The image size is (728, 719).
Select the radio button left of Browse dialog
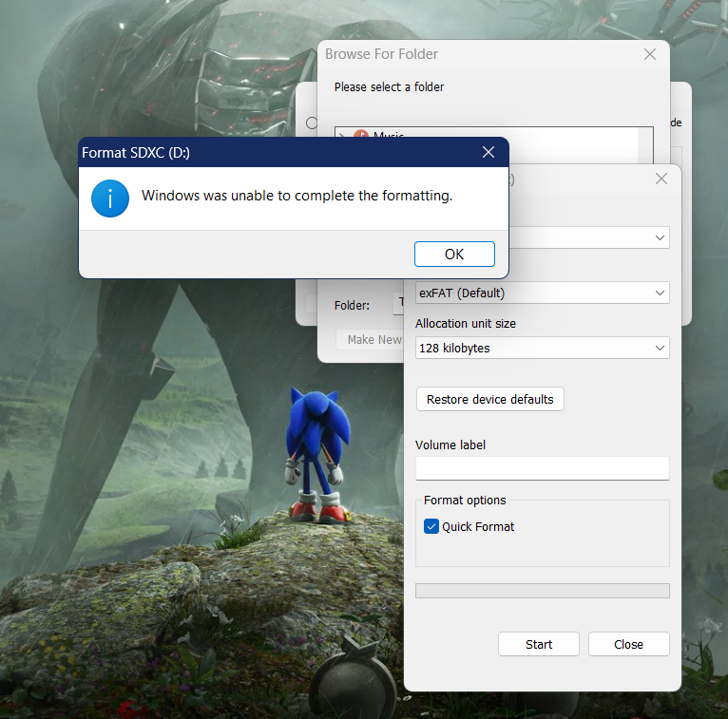pyautogui.click(x=311, y=123)
